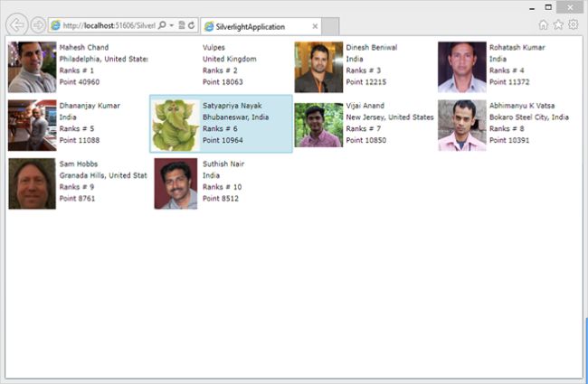Click the name Satyapriya Nayak
The image size is (588, 384).
(x=232, y=106)
